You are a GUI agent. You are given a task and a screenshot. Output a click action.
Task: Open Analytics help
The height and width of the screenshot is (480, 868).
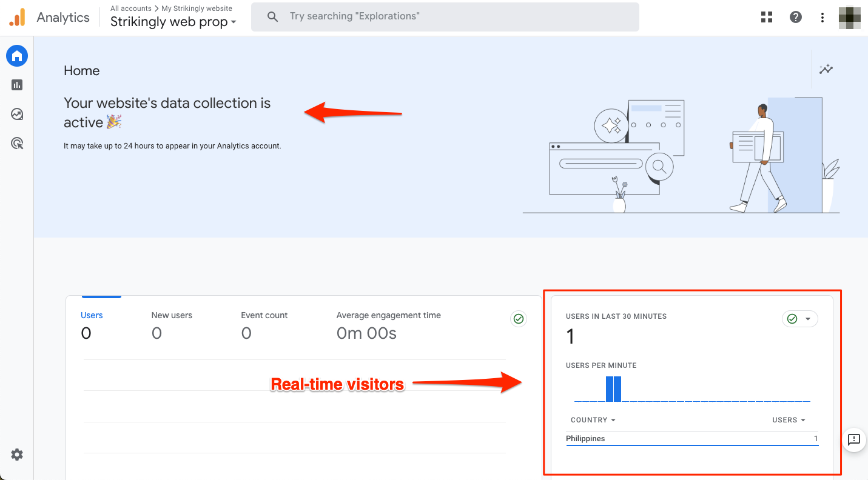click(x=795, y=16)
